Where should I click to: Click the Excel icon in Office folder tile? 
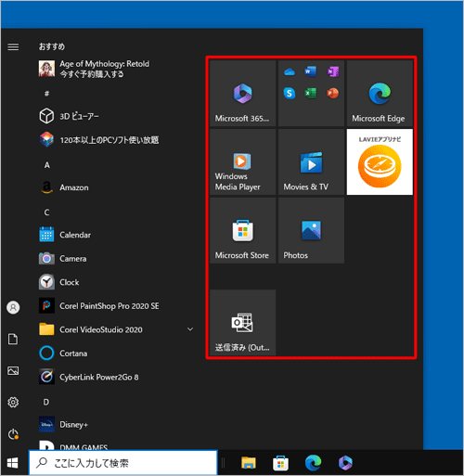[311, 93]
